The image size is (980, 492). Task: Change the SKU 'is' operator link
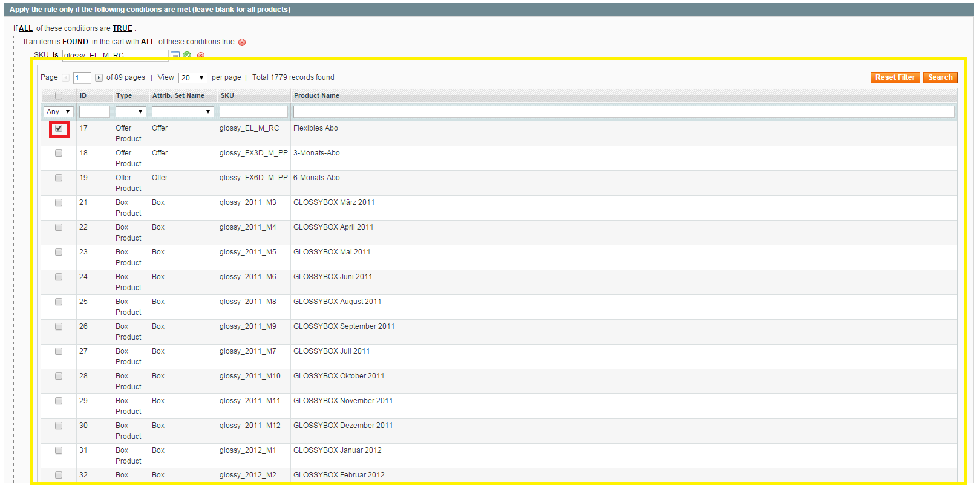[56, 55]
